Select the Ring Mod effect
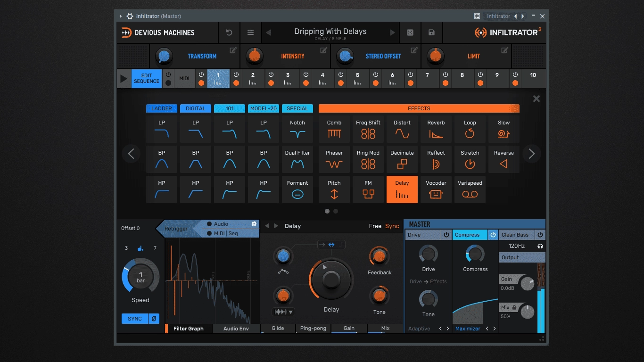This screenshot has width=644, height=362. click(368, 159)
